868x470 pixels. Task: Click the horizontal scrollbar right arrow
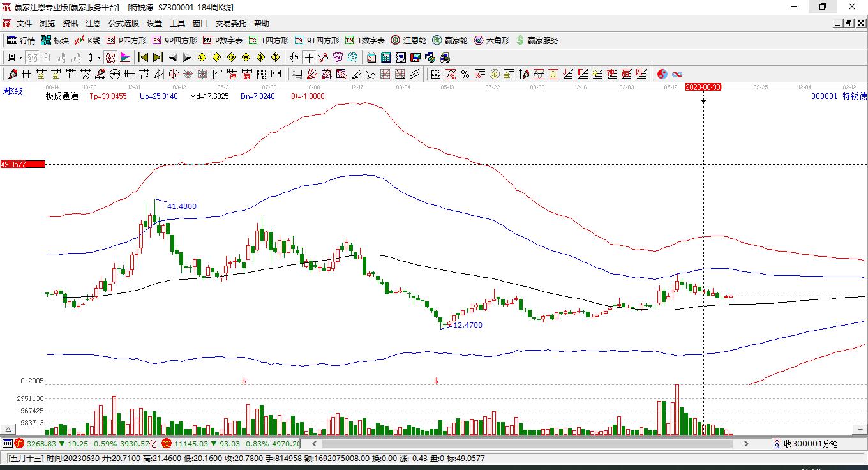tap(746, 443)
